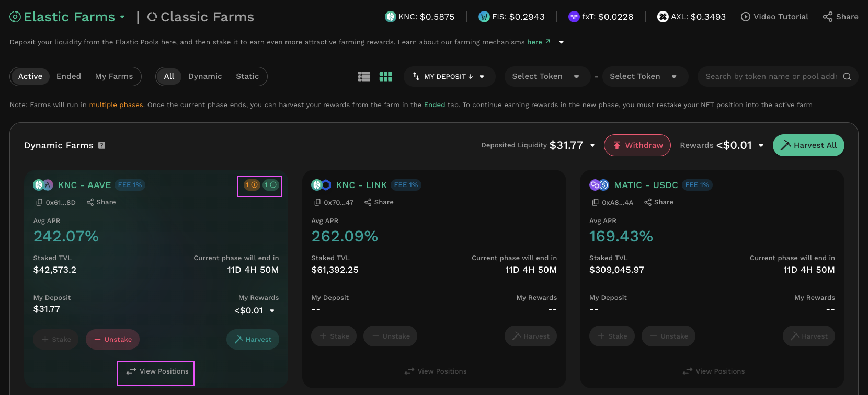This screenshot has height=395, width=868.
Task: Click Stake on KNC - AAVE card
Action: point(56,339)
